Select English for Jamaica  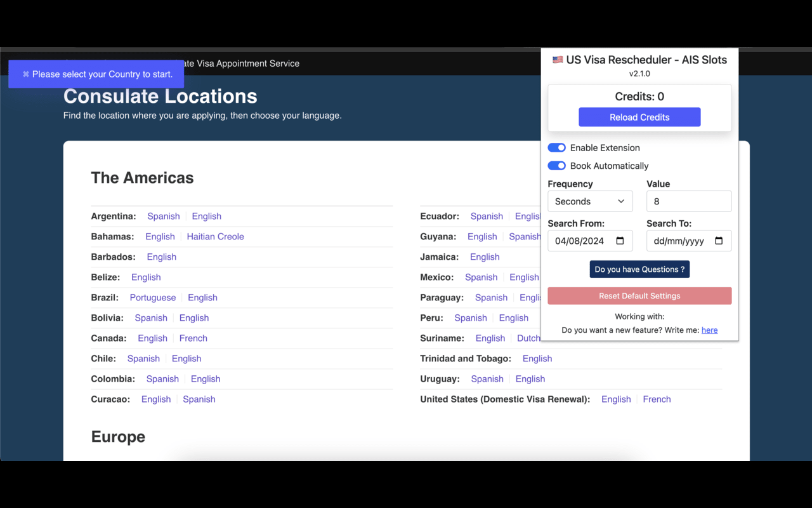[485, 257]
